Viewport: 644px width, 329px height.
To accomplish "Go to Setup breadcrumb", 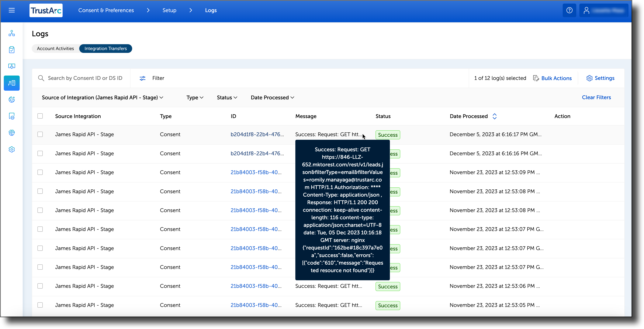I will pyautogui.click(x=169, y=10).
